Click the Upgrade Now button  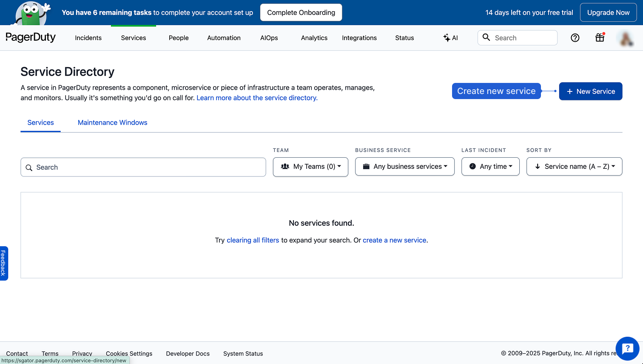click(x=609, y=12)
